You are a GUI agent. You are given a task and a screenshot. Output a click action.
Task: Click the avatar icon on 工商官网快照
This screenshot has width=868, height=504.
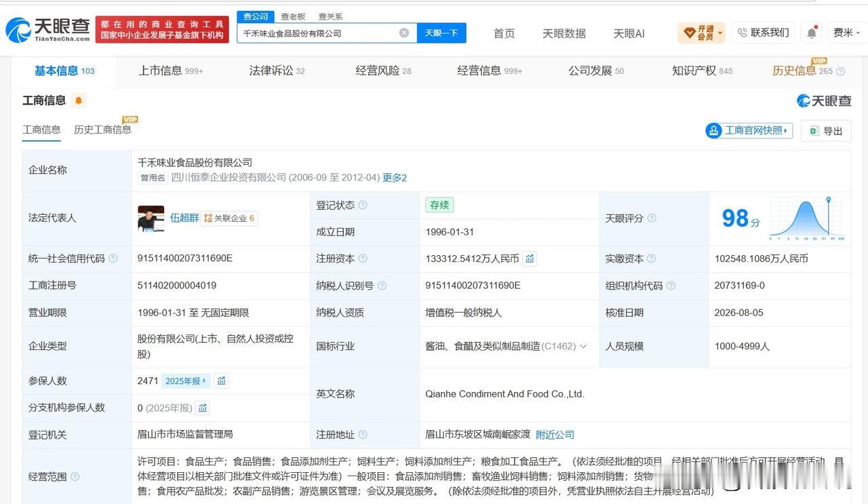pos(713,130)
